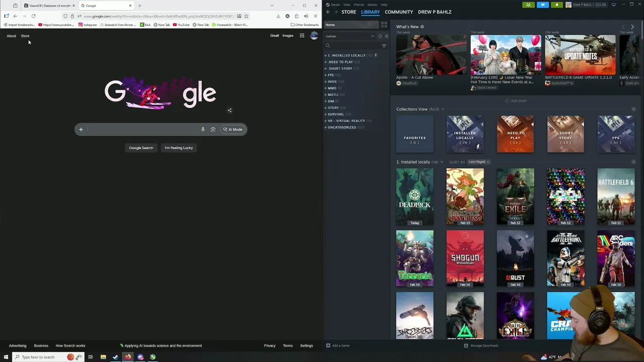
Task: Click I'm Feeling Lucky button
Action: [x=179, y=148]
